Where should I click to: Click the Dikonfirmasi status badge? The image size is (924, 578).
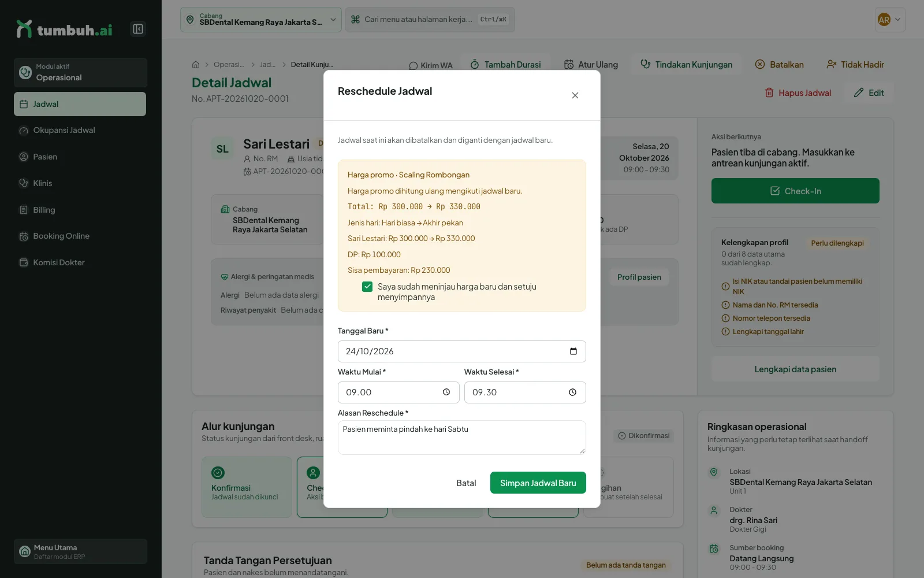click(x=643, y=436)
